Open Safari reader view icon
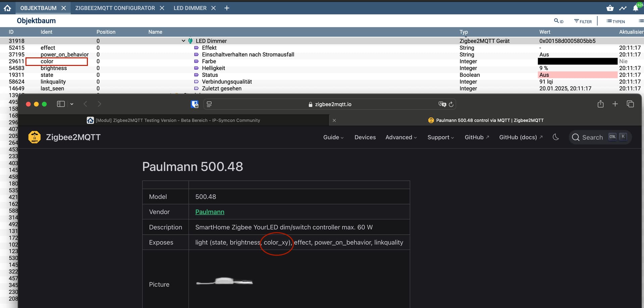 [209, 104]
